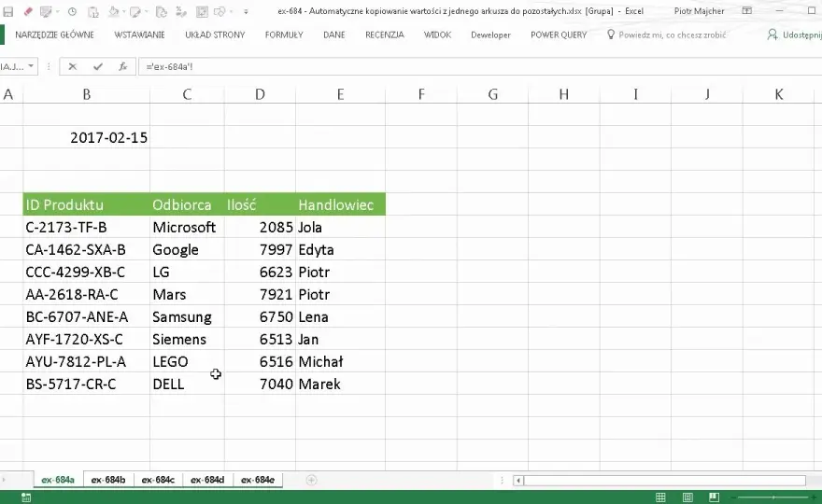Open the UKŁAD STRONY ribbon tab
Image resolution: width=822 pixels, height=504 pixels.
[215, 35]
